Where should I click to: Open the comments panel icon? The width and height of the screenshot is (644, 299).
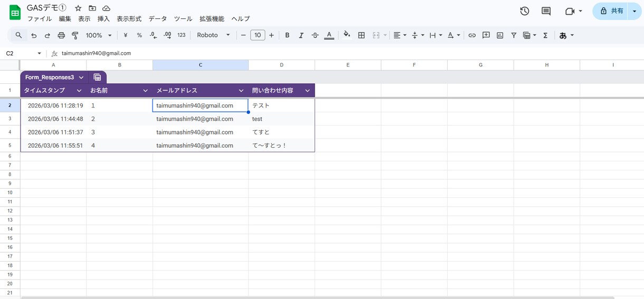546,11
